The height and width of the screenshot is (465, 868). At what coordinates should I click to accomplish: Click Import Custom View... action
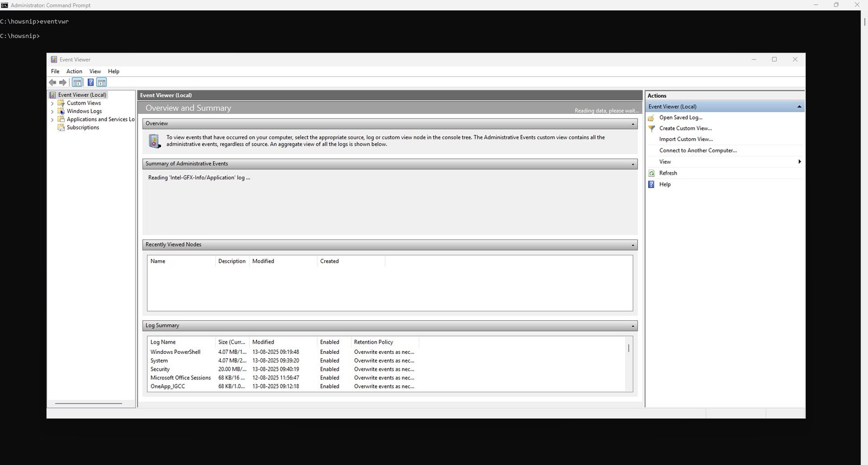[x=686, y=139]
